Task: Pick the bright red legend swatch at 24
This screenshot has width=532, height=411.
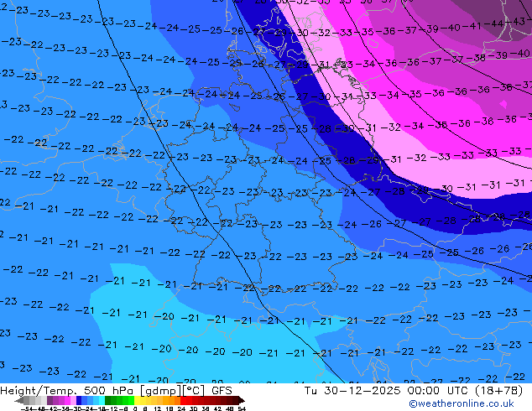Action: point(183,400)
